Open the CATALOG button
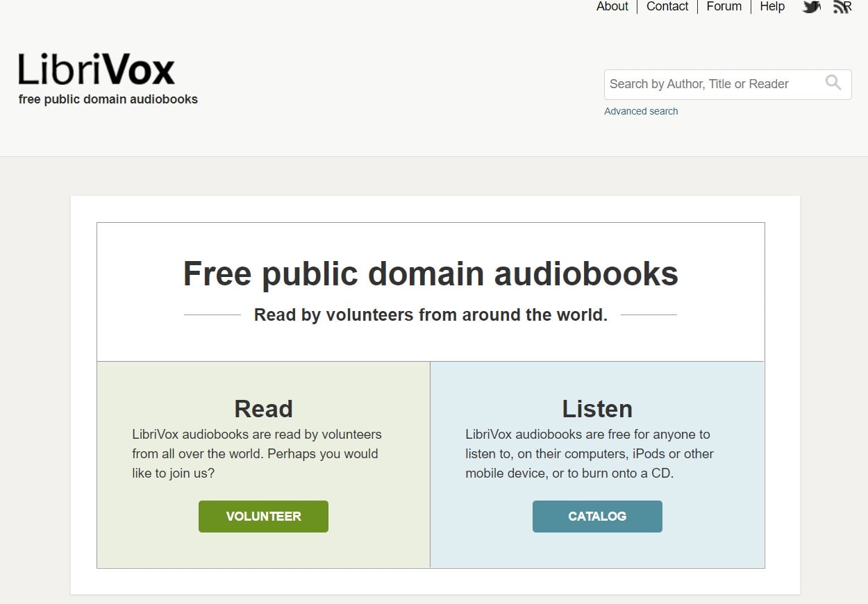This screenshot has width=868, height=604. click(597, 517)
